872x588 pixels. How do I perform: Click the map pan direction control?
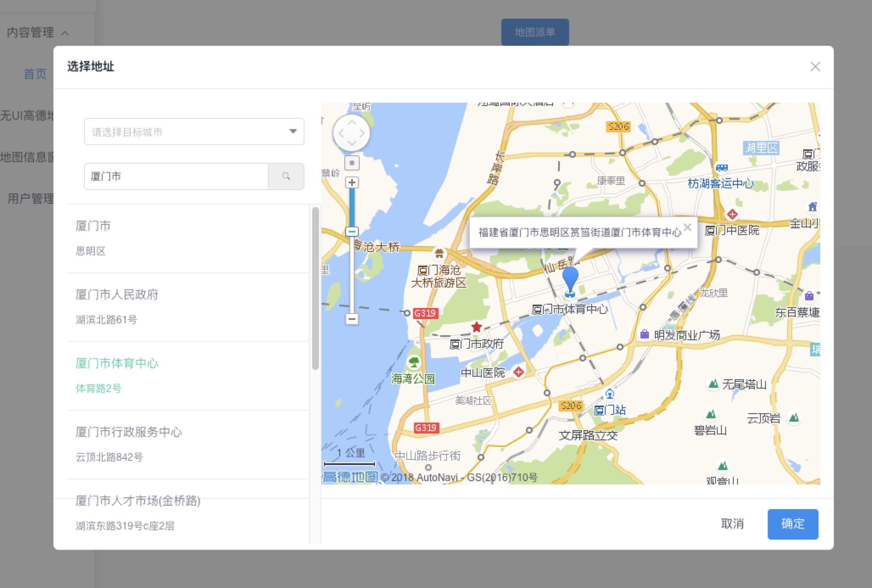click(x=352, y=133)
